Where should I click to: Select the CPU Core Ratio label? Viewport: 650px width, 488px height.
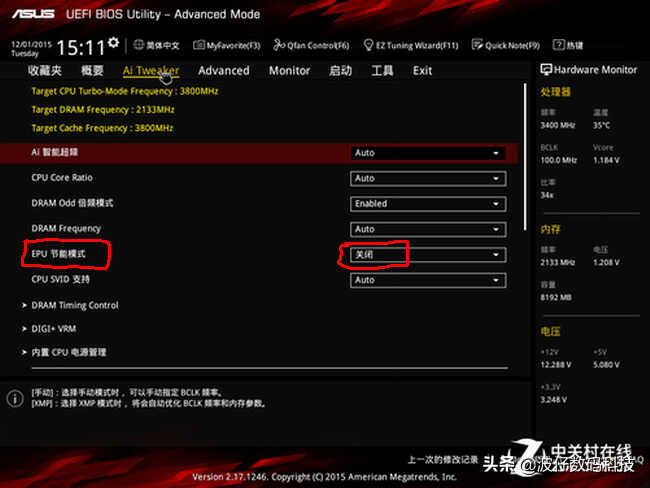62,177
